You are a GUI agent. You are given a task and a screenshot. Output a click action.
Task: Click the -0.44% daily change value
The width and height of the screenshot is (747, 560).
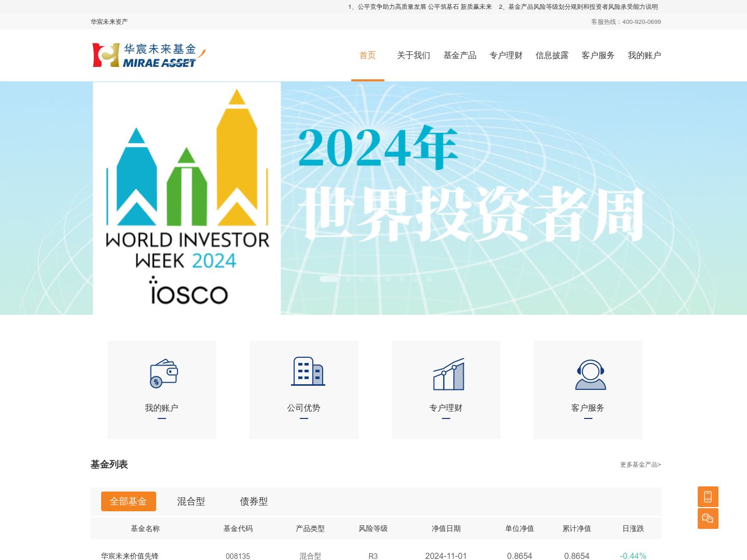633,556
